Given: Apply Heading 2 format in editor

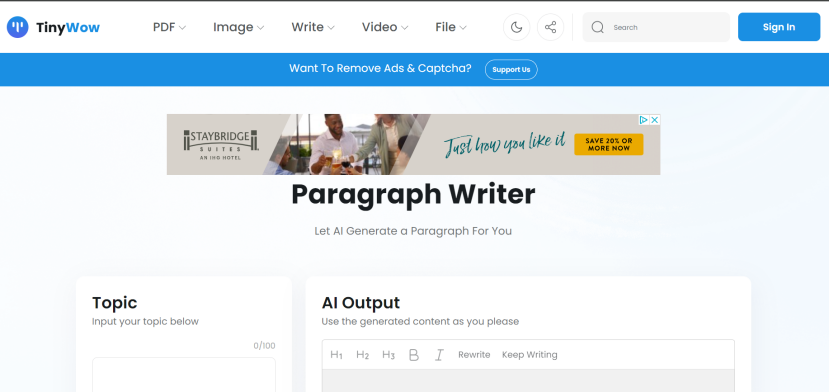Looking at the screenshot, I should tap(362, 355).
